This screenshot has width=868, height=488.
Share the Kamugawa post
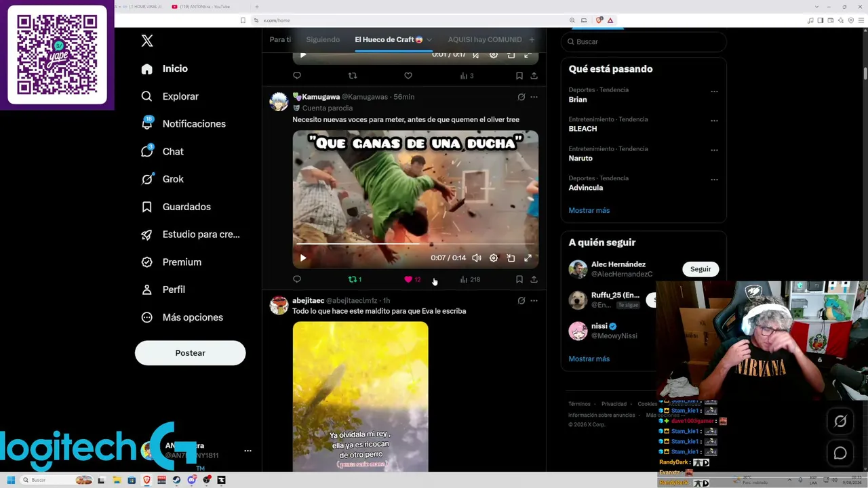(534, 279)
